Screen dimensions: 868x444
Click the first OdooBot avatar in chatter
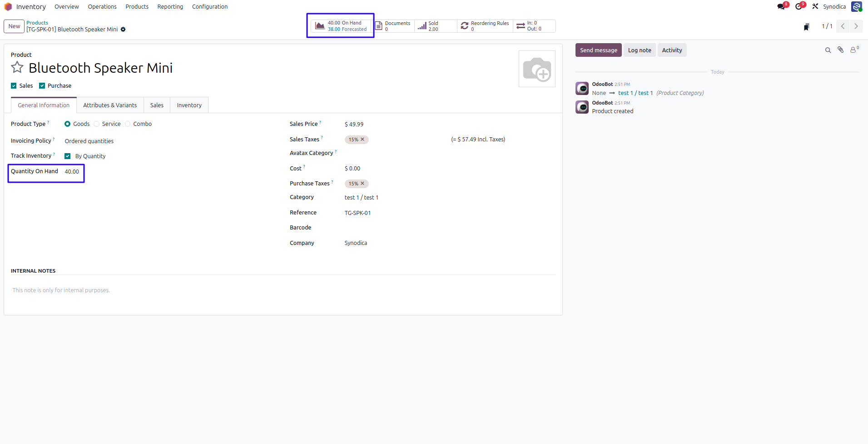point(582,88)
